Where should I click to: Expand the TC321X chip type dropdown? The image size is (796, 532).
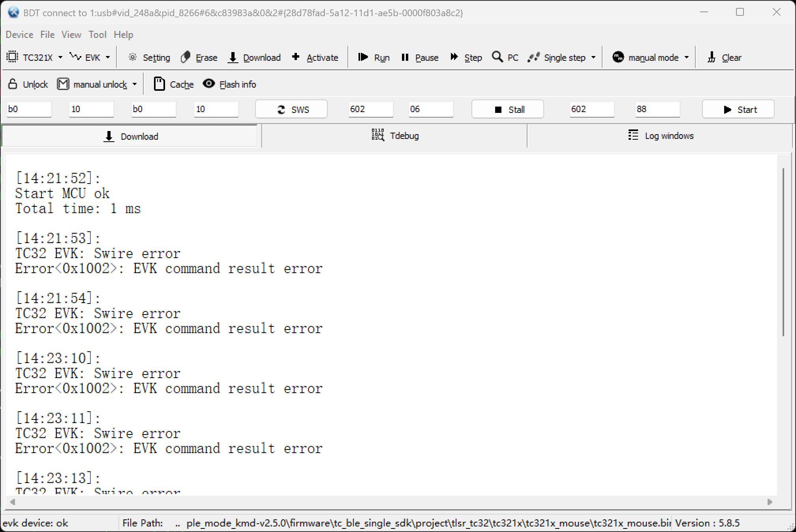[60, 58]
